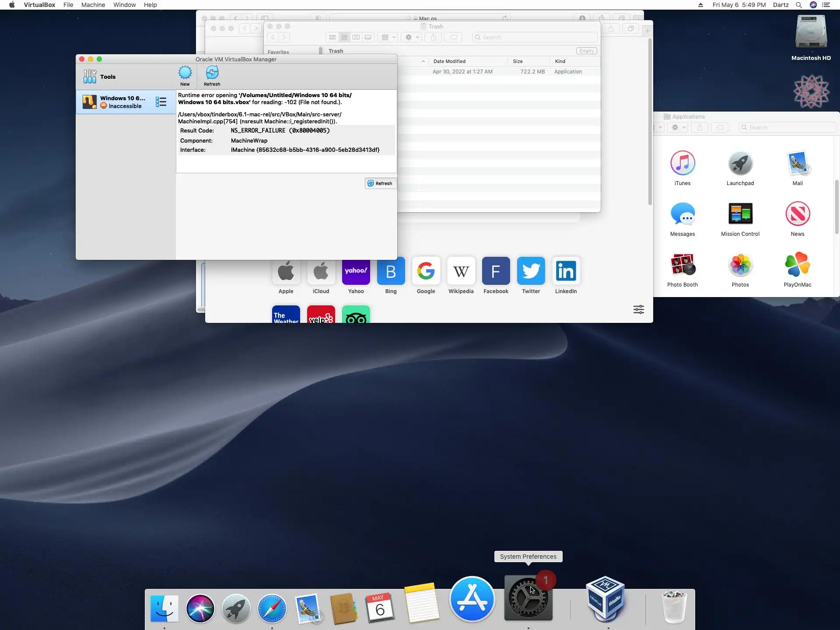Toggle the Windows 10 VM details menu icon

point(161,102)
